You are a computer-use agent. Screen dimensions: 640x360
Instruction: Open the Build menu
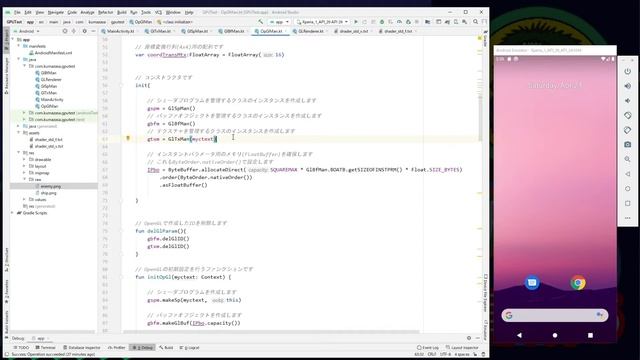[122, 12]
